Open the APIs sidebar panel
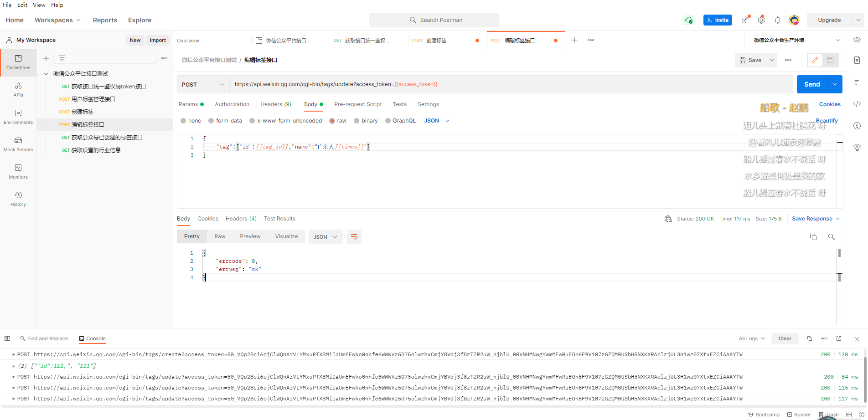868x420 pixels. 18,90
